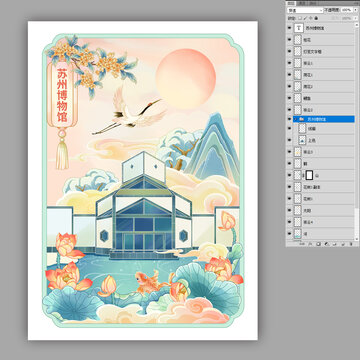This screenshot has height=360, width=360.
Task: Toggle eye icon of the selected 苏州博物馆 group
Action: 289,119
